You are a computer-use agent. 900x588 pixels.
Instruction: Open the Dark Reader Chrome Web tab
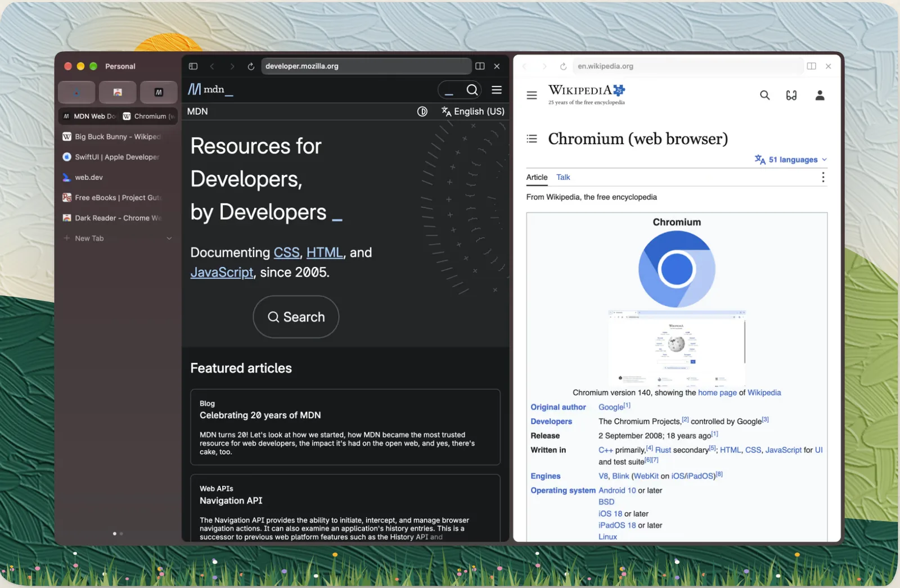point(118,218)
